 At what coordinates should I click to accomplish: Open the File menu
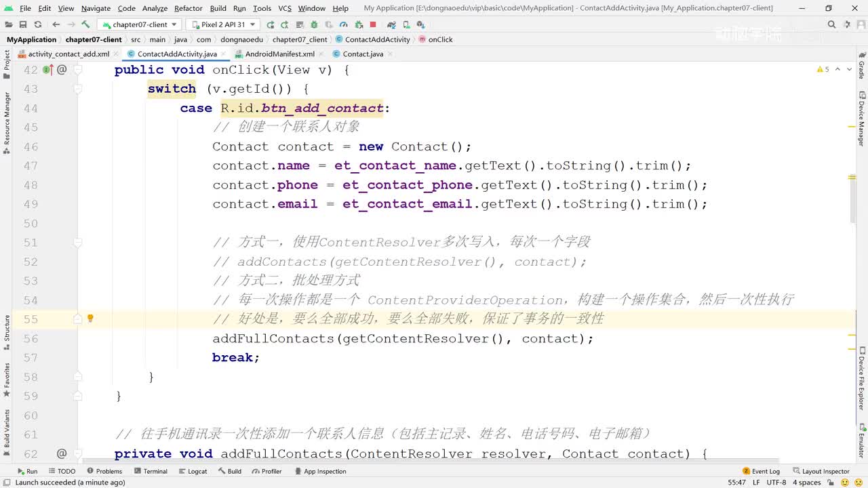26,8
